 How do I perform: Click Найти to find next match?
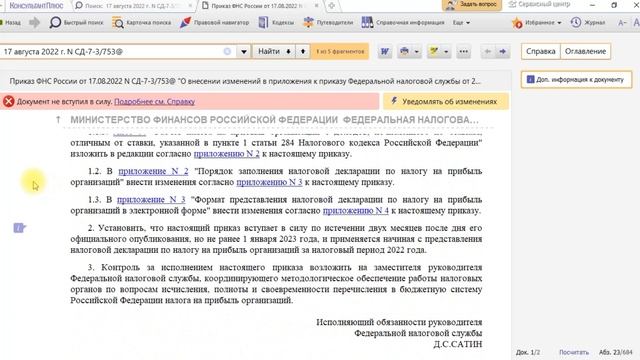point(273,51)
